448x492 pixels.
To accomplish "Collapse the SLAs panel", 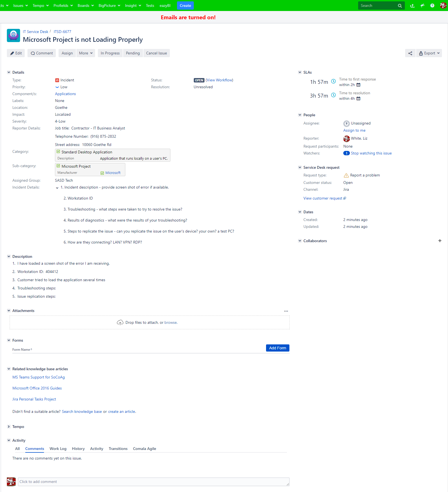I will pos(300,72).
